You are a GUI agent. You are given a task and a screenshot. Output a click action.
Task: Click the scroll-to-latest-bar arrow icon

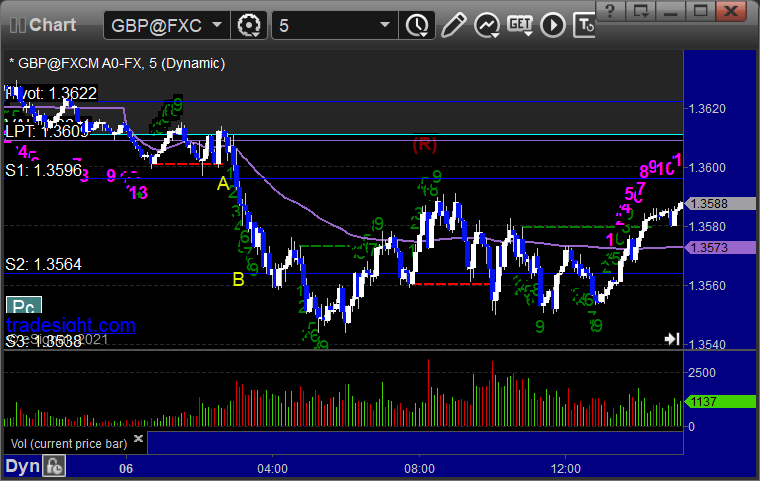point(672,338)
